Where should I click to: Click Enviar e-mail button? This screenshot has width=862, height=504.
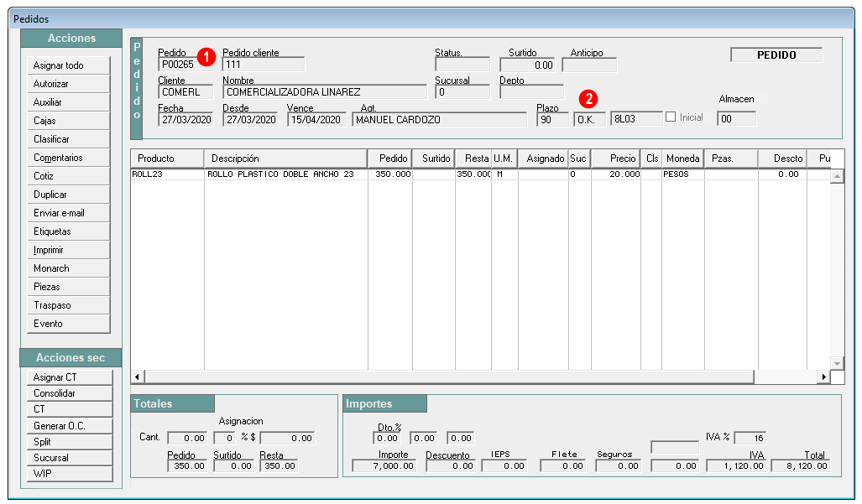coord(69,213)
